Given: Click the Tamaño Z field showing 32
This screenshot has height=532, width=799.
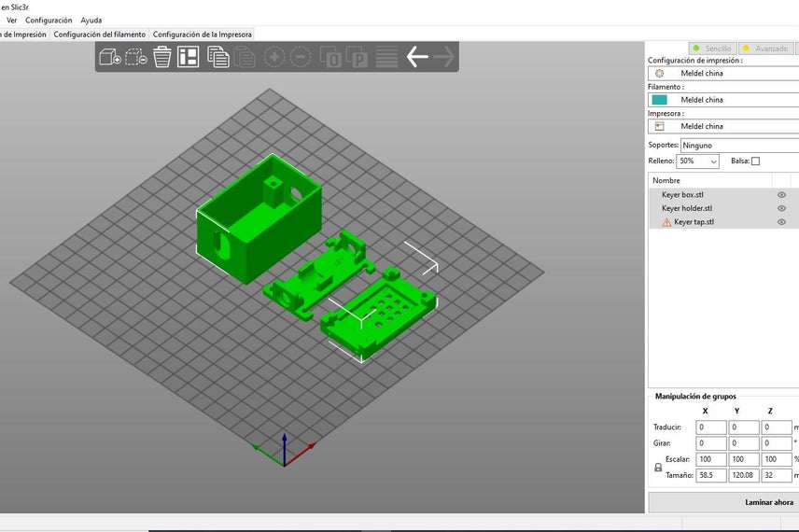Looking at the screenshot, I should pyautogui.click(x=777, y=475).
